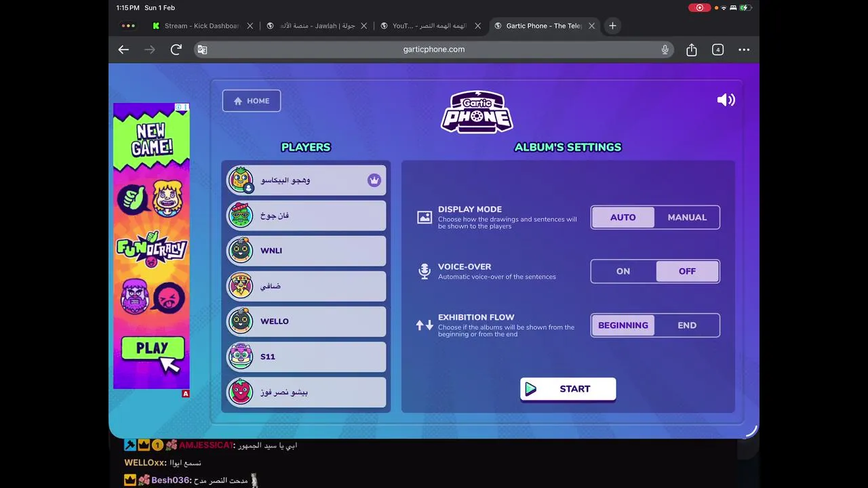Click the Display Mode image icon
Viewport: 868px width, 488px height.
point(425,218)
